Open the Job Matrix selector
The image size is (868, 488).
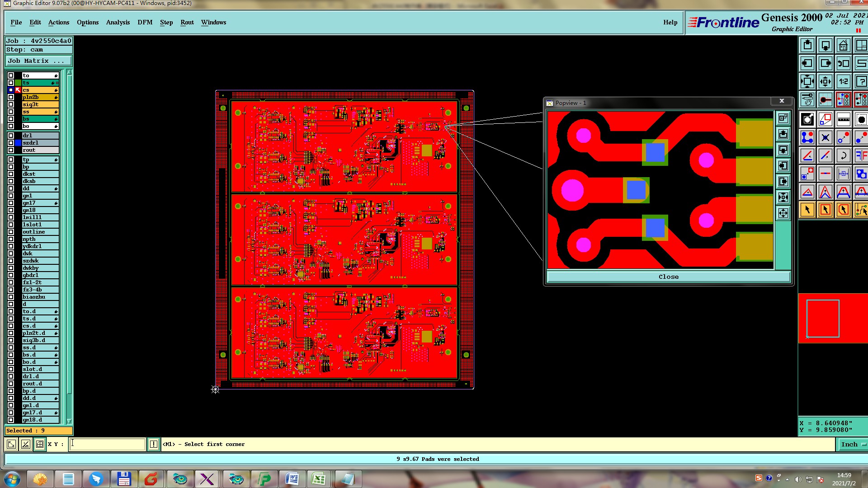click(38, 61)
